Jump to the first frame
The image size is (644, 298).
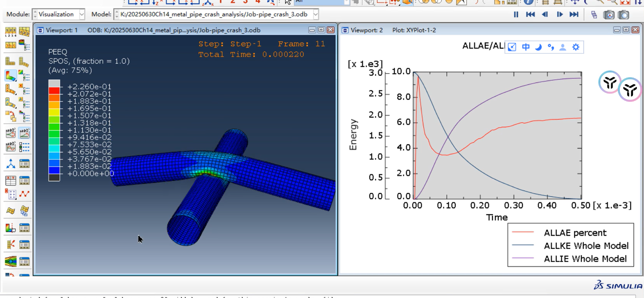(530, 14)
